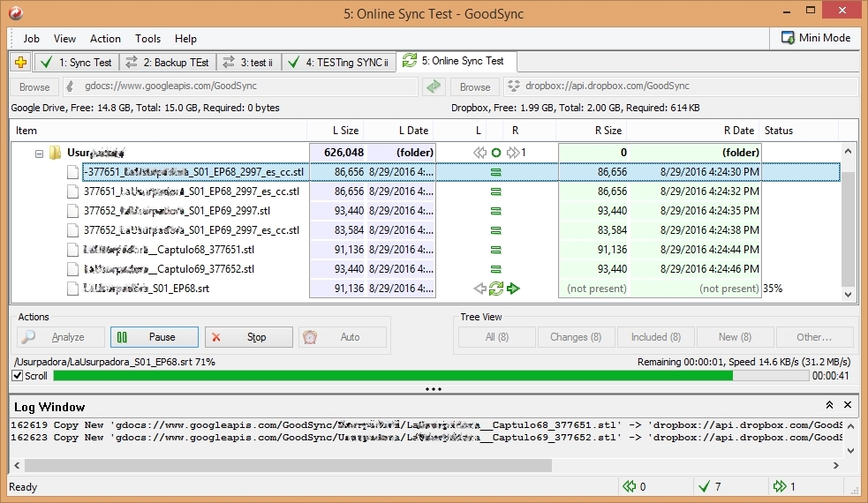Click the Status column header
Screen dimensions: 868x503
point(798,131)
